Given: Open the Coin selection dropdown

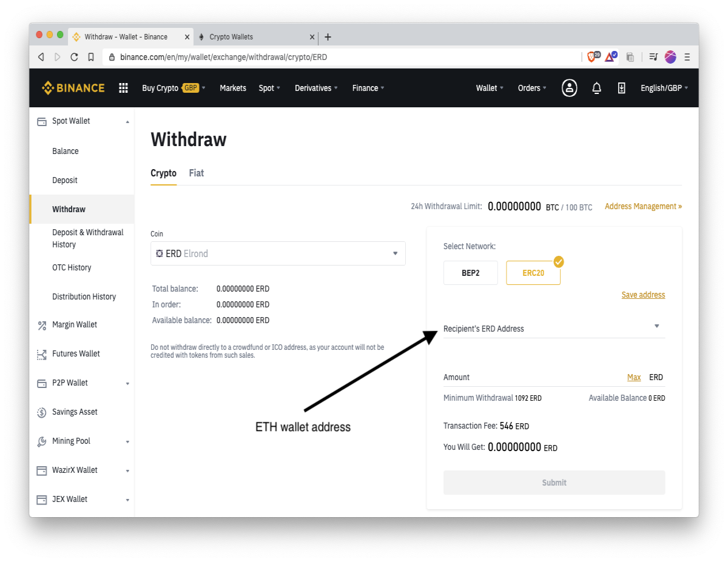Looking at the screenshot, I should [x=278, y=253].
